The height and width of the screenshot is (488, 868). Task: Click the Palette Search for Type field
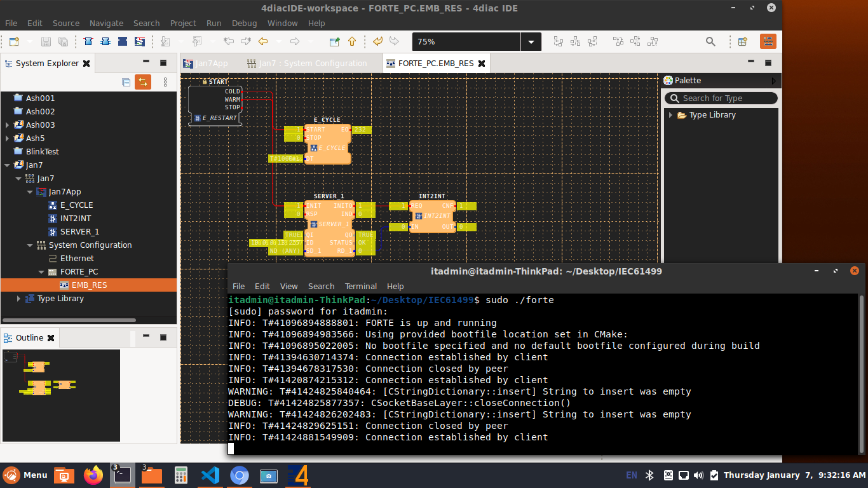pyautogui.click(x=721, y=98)
